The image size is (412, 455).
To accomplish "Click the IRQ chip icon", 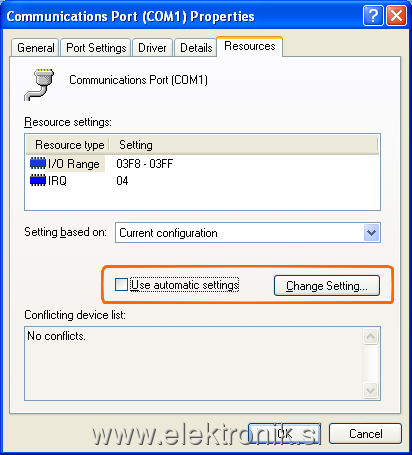I will (x=38, y=180).
